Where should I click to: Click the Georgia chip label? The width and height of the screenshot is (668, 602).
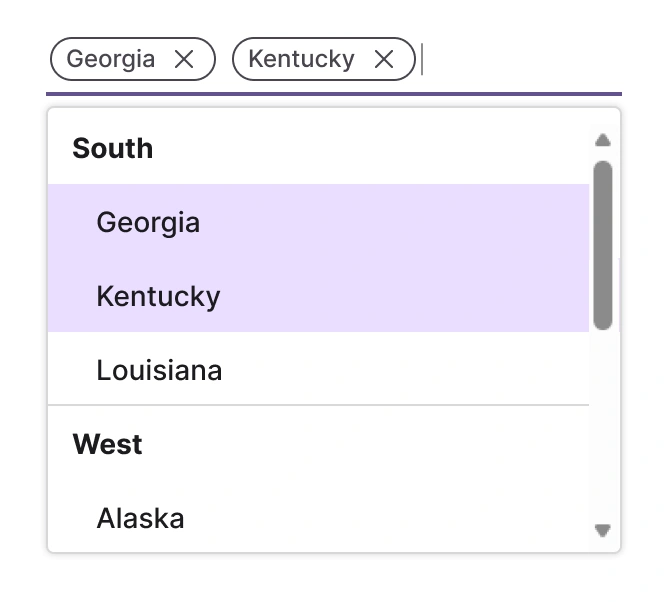[x=111, y=59]
